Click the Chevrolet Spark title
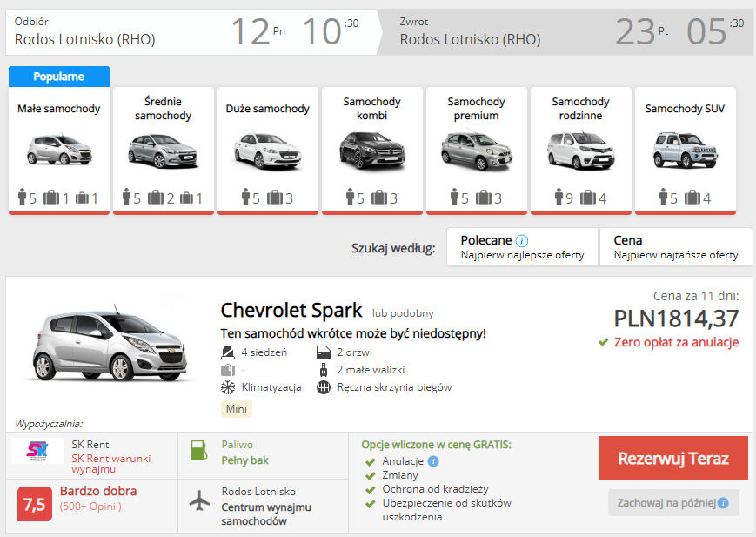756x537 pixels. 291,310
